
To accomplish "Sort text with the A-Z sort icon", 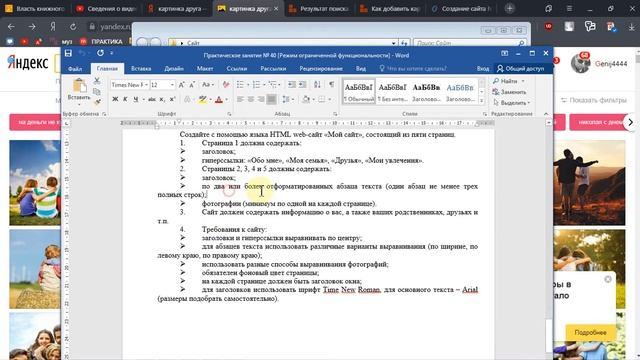I will [317, 84].
